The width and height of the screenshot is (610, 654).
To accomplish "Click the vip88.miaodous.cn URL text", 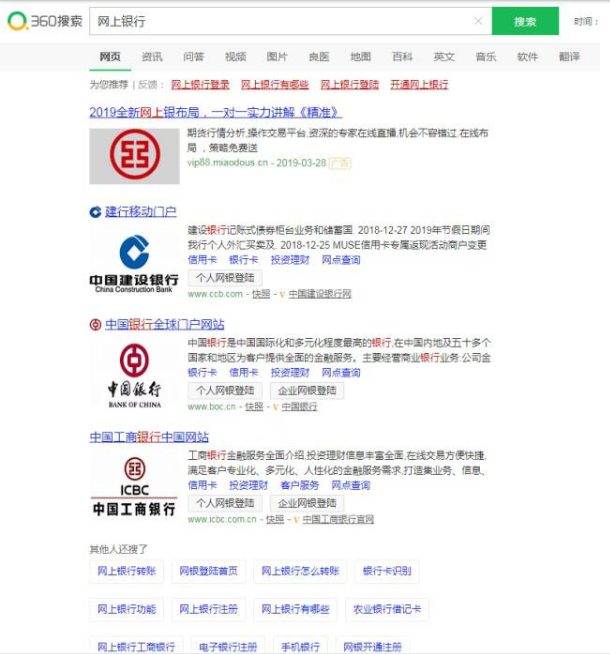I will pyautogui.click(x=228, y=163).
